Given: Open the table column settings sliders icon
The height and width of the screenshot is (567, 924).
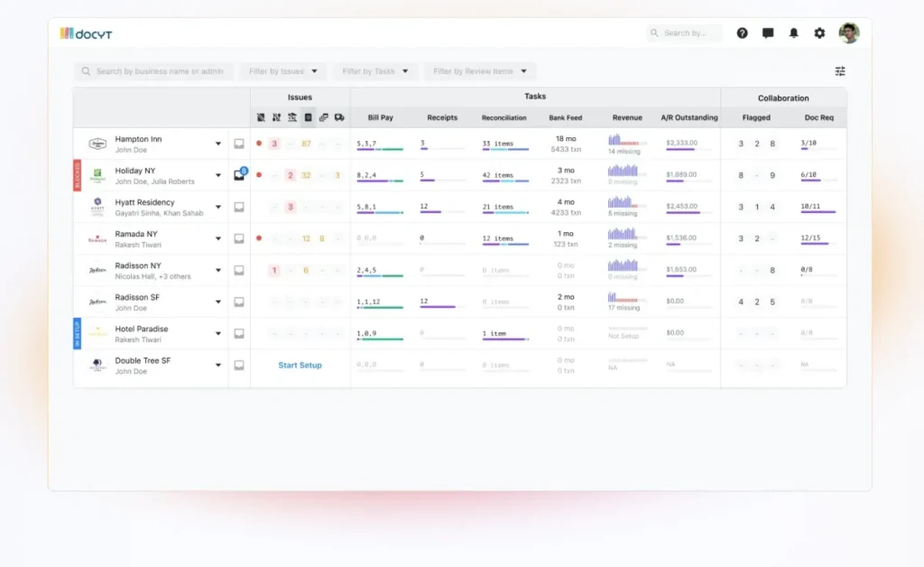Looking at the screenshot, I should (x=840, y=71).
